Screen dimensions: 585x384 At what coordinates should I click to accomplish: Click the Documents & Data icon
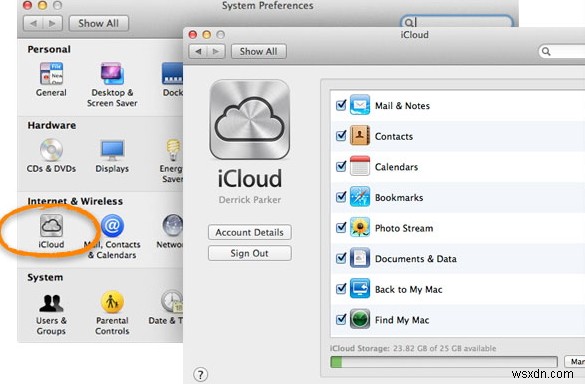(360, 258)
